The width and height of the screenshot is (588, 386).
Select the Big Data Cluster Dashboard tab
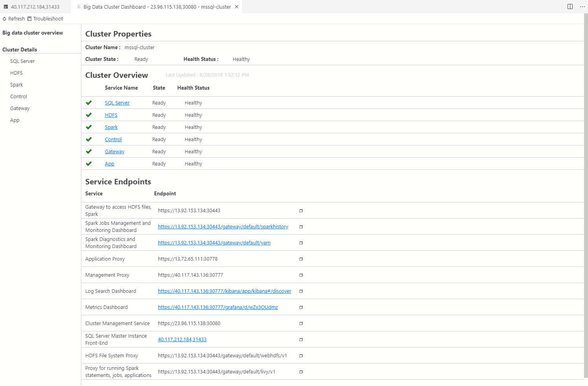click(157, 7)
